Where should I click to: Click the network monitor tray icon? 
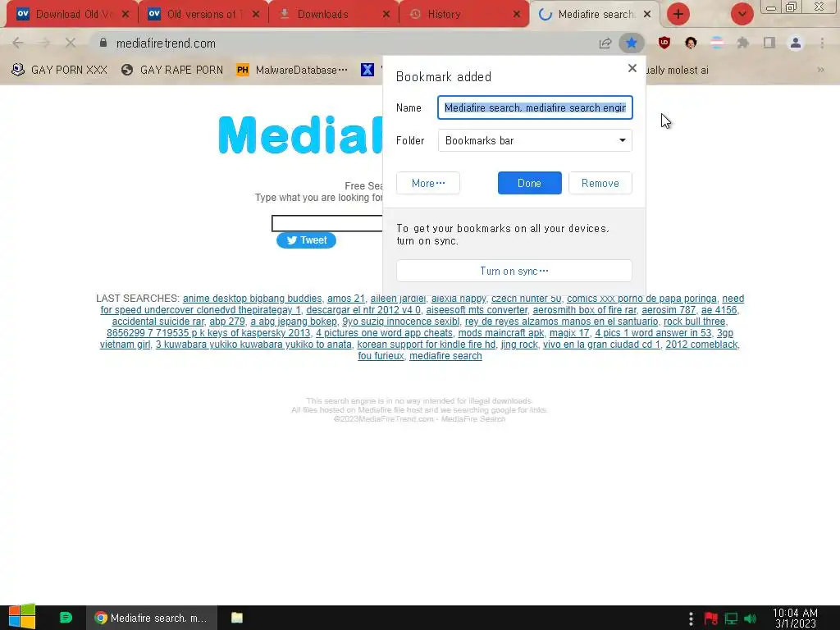(x=731, y=619)
